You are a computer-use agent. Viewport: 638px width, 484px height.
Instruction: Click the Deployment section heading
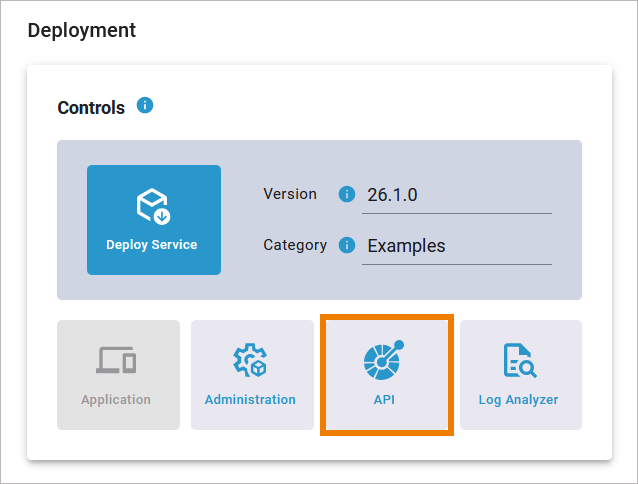[82, 30]
